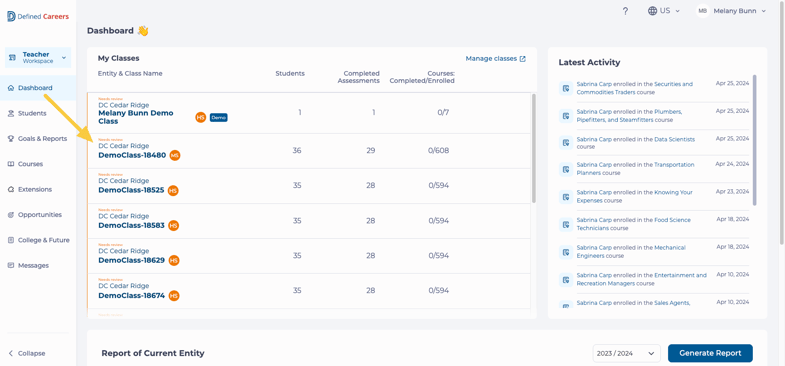Viewport: 785px width, 366px height.
Task: Open the US region dropdown
Action: tap(664, 11)
